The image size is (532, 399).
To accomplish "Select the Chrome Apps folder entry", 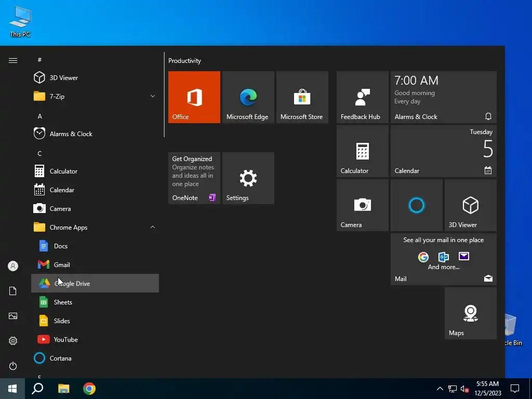I will point(95,228).
